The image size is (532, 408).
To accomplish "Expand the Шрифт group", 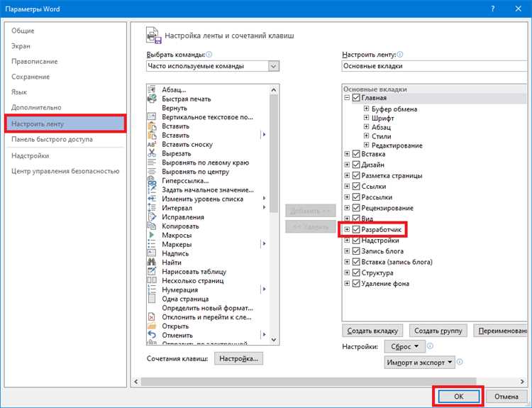I will tap(366, 118).
